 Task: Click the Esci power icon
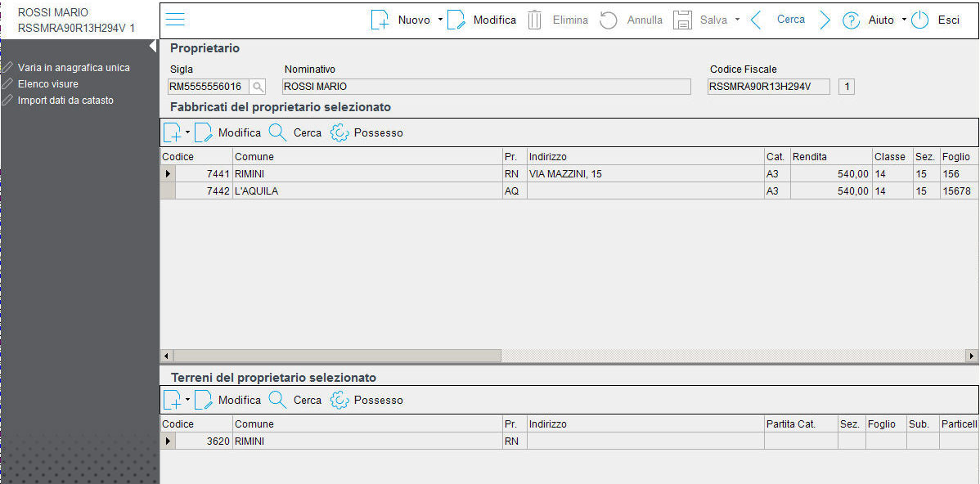pyautogui.click(x=920, y=20)
